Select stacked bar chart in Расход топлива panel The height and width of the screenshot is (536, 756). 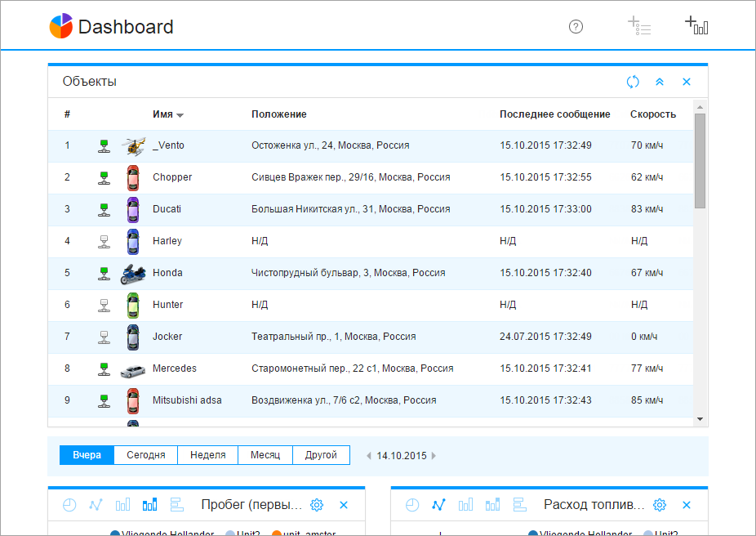point(492,505)
